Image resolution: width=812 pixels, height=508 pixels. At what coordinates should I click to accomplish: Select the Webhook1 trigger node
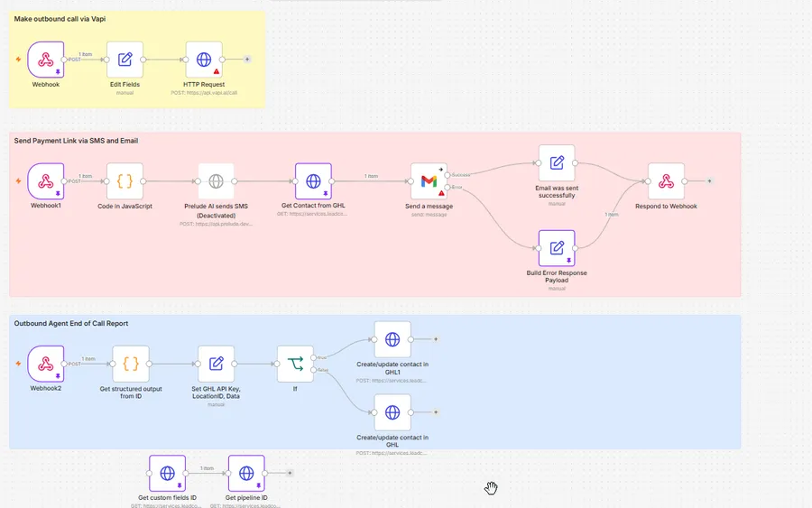(46, 181)
